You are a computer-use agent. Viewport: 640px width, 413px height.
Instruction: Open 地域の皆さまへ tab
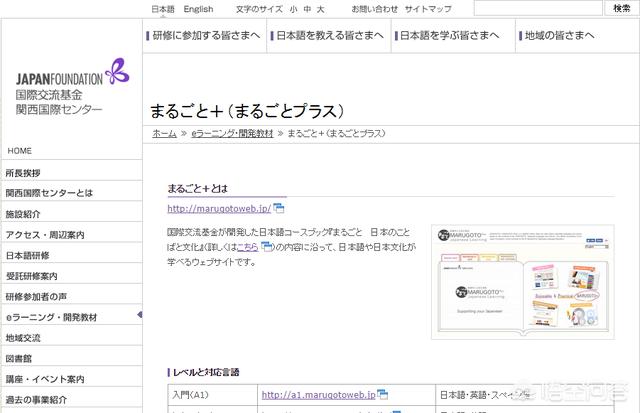click(x=577, y=36)
